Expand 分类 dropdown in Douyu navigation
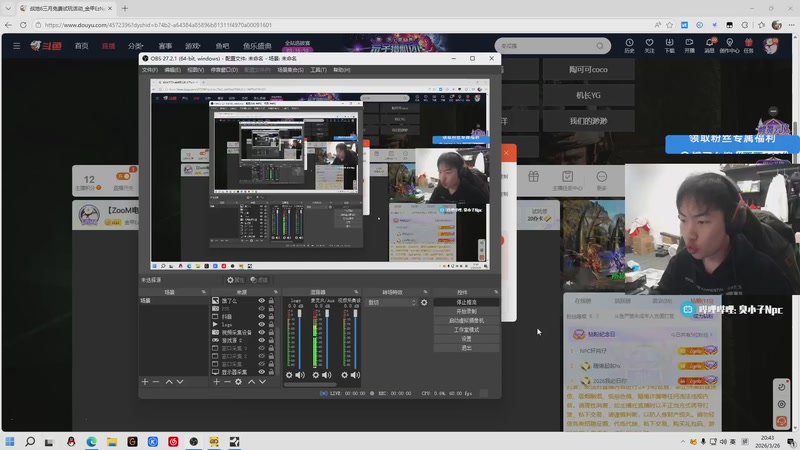800x450 pixels. (x=136, y=46)
